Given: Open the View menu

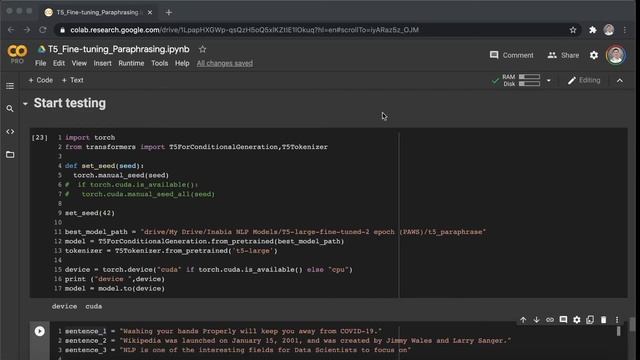Looking at the screenshot, I should pyautogui.click(x=79, y=63).
